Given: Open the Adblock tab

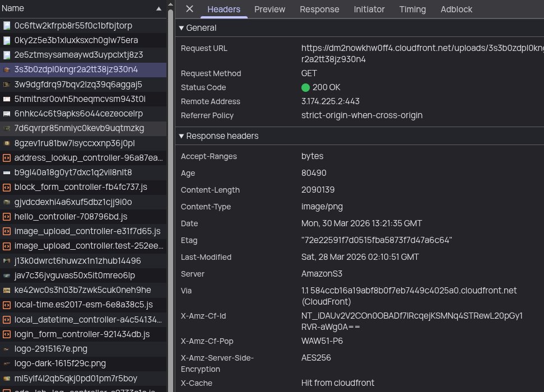Looking at the screenshot, I should pos(456,10).
